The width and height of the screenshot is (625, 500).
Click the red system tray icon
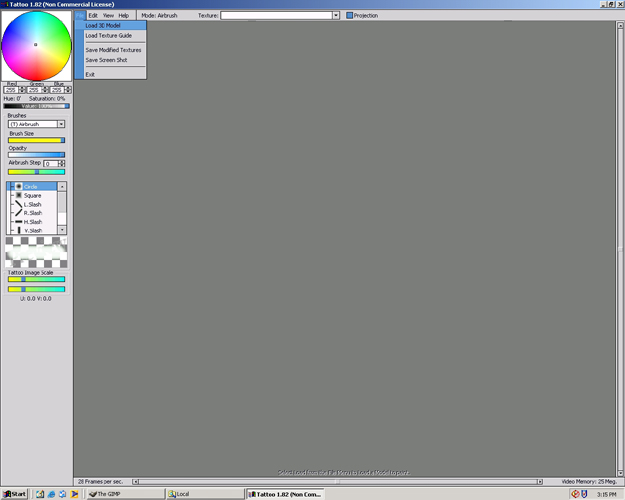click(575, 494)
